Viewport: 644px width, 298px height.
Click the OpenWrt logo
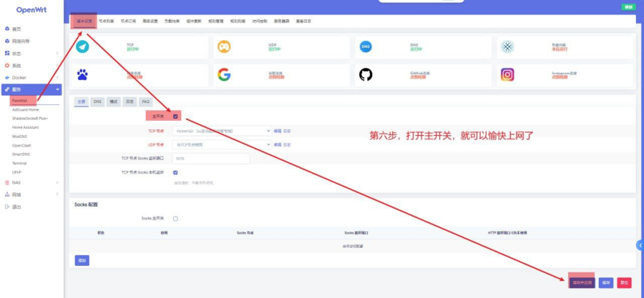(x=31, y=10)
